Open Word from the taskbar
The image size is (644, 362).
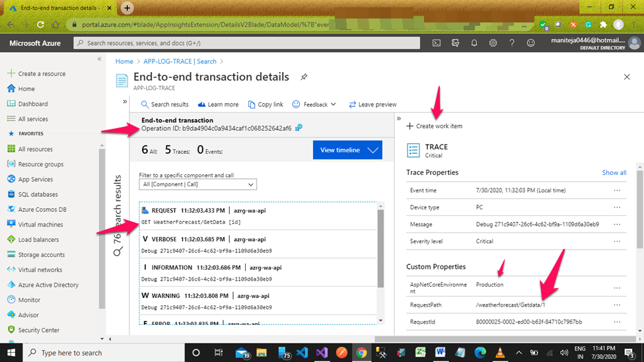click(441, 353)
